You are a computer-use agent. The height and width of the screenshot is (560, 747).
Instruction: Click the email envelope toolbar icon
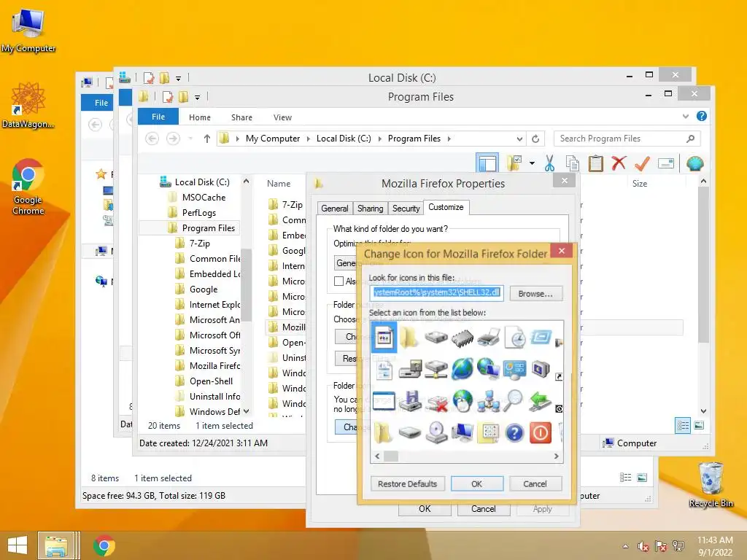pos(665,163)
